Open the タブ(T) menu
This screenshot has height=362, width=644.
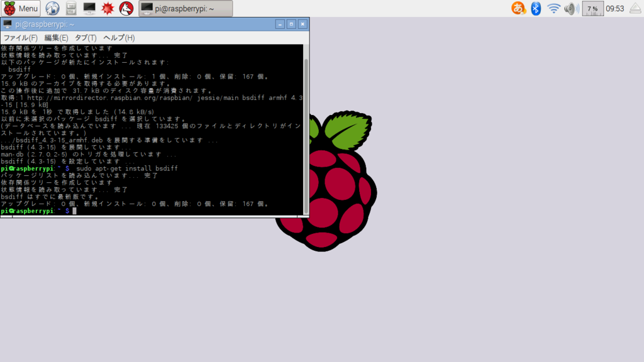86,38
